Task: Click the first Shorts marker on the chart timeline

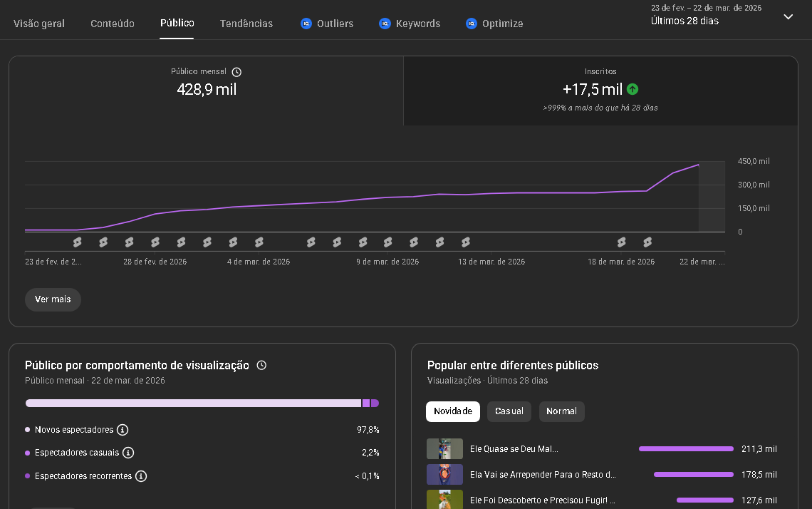Action: 78,242
